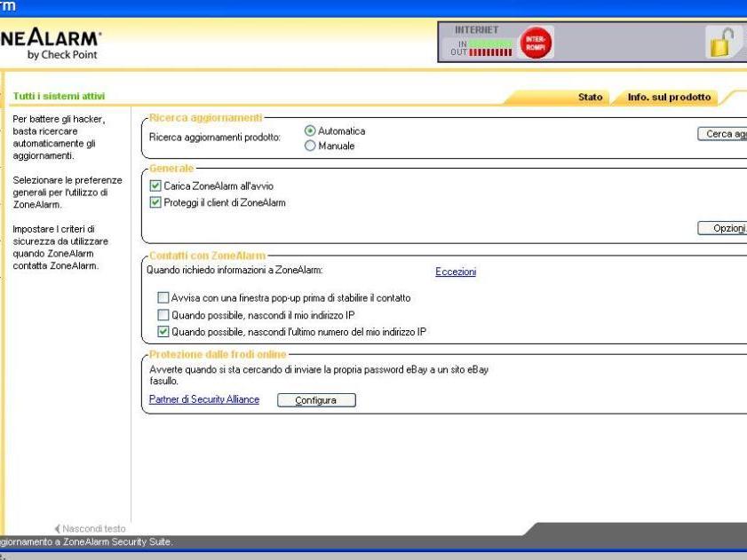Click the red Interrompi stop button
This screenshot has width=747, height=560.
point(536,43)
